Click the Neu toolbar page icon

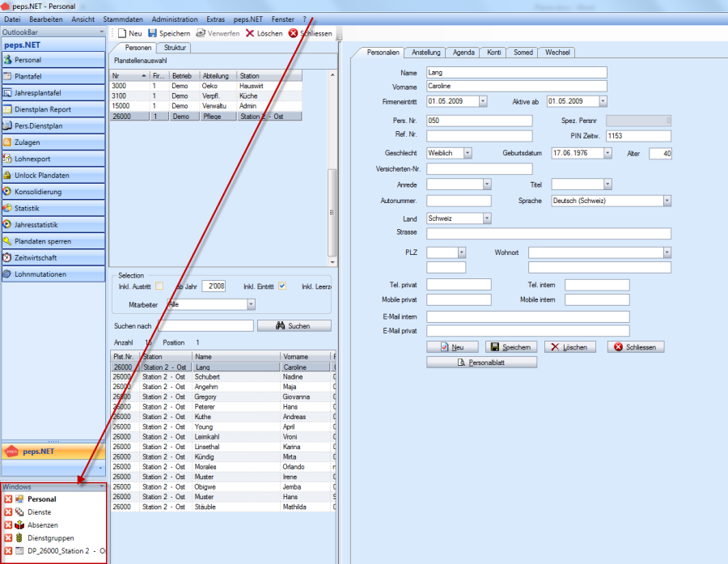122,33
